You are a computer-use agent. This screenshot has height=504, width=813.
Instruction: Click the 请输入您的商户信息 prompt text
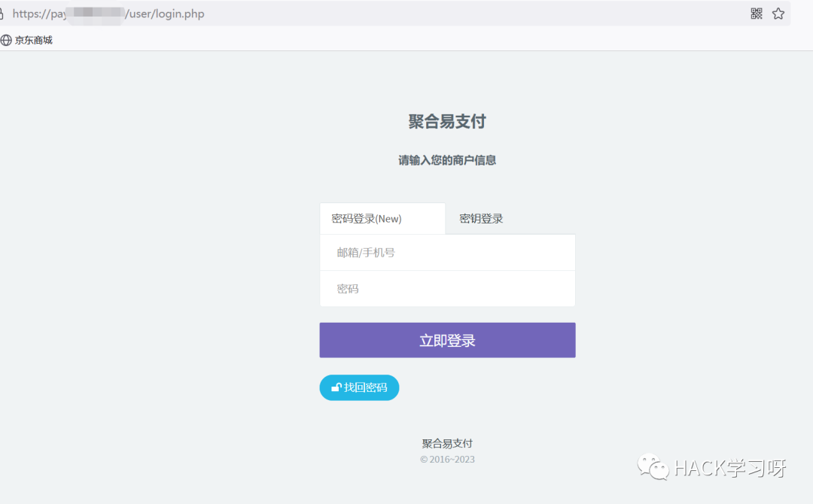[x=447, y=160]
